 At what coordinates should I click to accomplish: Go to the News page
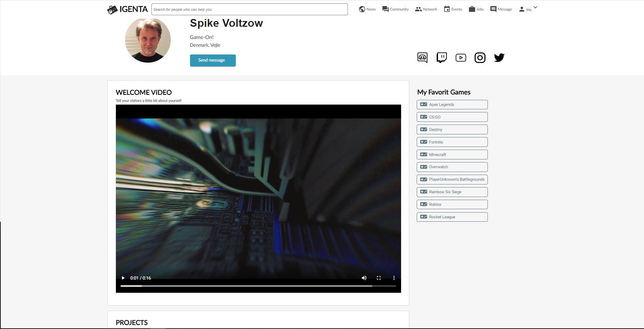[367, 9]
